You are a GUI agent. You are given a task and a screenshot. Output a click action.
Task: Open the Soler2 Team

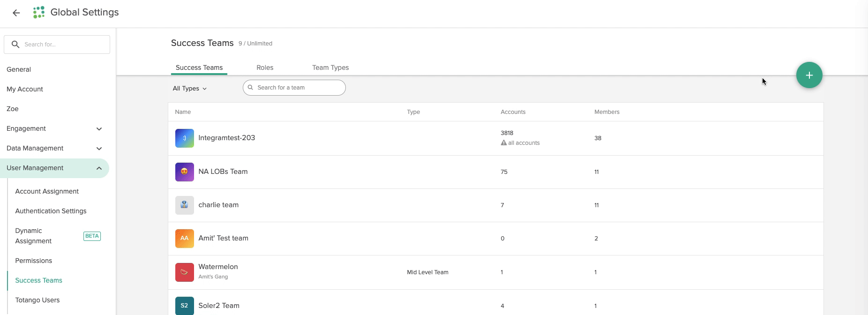[x=219, y=306]
